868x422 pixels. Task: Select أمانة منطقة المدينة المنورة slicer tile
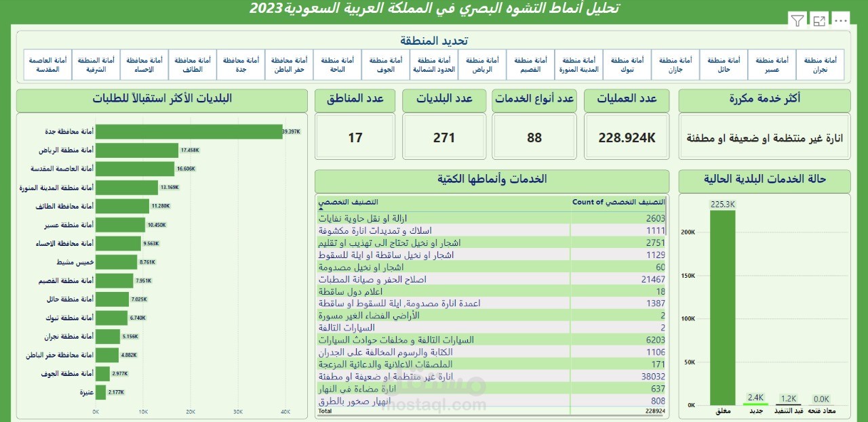578,65
